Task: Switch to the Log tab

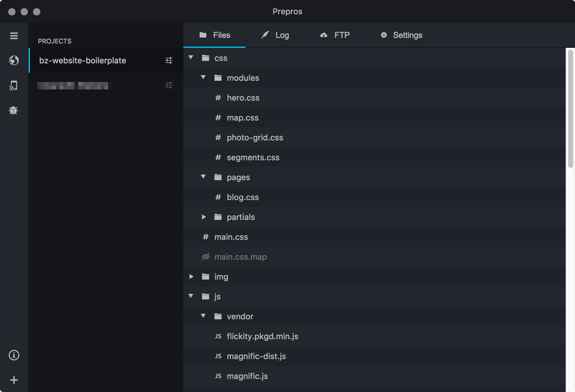Action: [x=275, y=35]
